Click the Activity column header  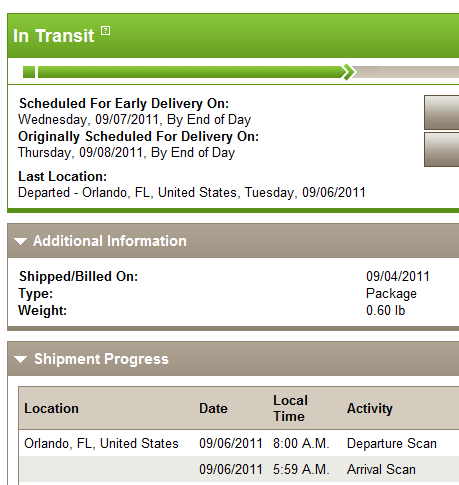(x=370, y=409)
